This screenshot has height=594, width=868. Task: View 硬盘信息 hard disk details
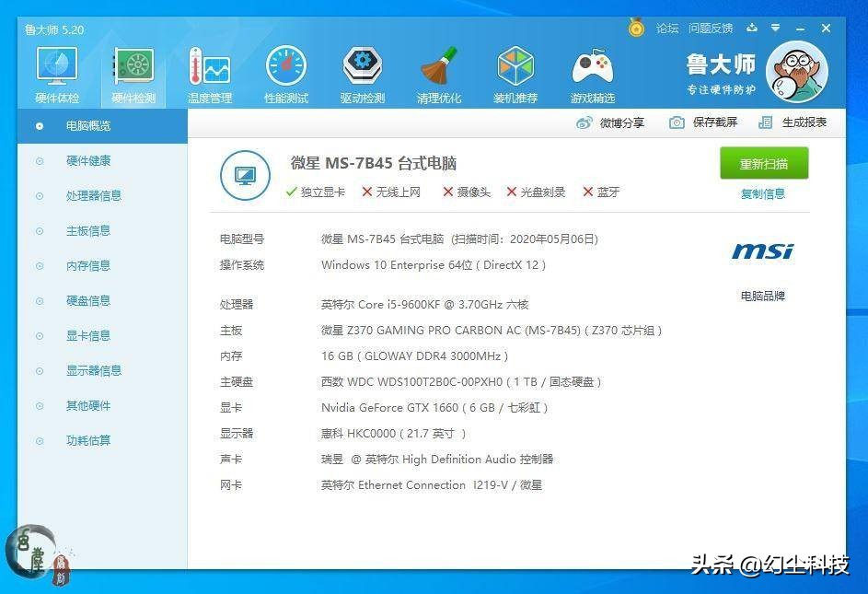point(87,300)
